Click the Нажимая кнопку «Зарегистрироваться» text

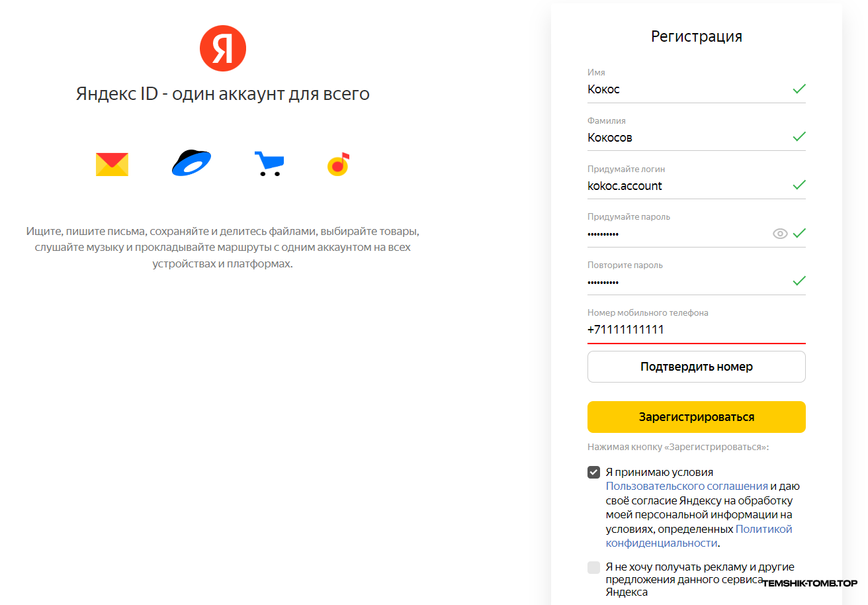pos(678,447)
